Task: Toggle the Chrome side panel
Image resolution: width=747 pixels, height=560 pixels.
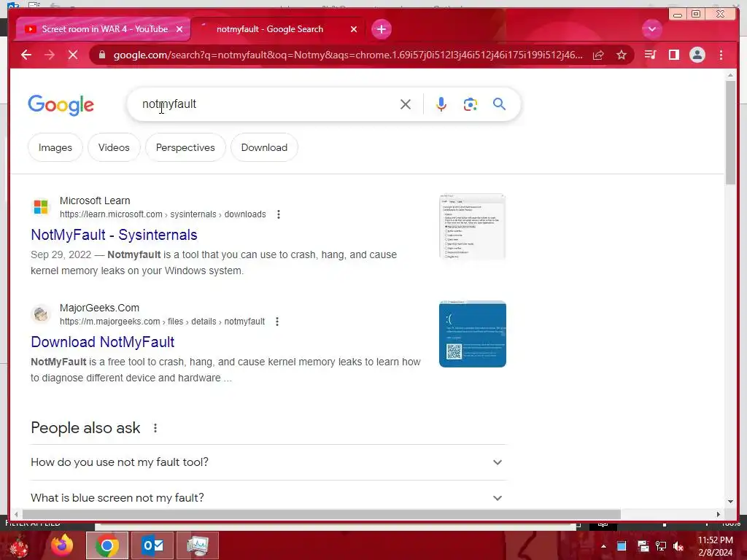Action: click(x=673, y=55)
